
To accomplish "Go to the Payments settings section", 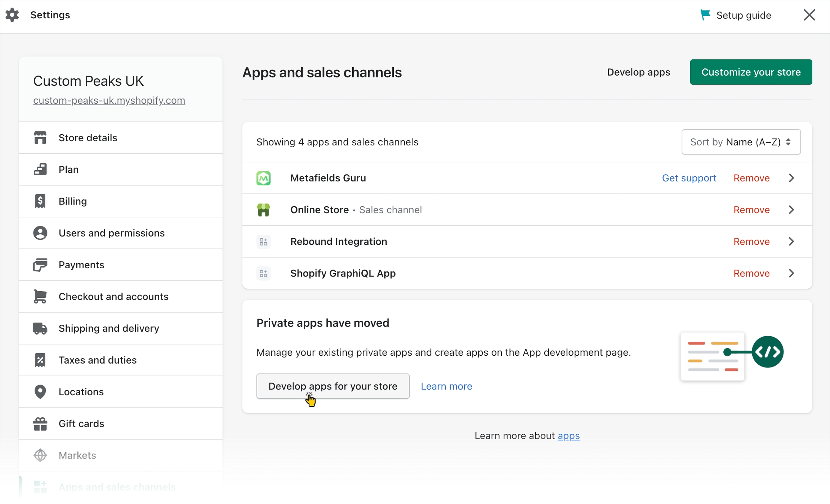I will (81, 265).
